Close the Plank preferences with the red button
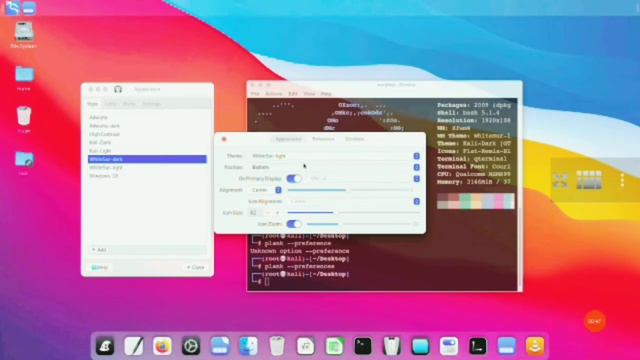 [x=224, y=139]
